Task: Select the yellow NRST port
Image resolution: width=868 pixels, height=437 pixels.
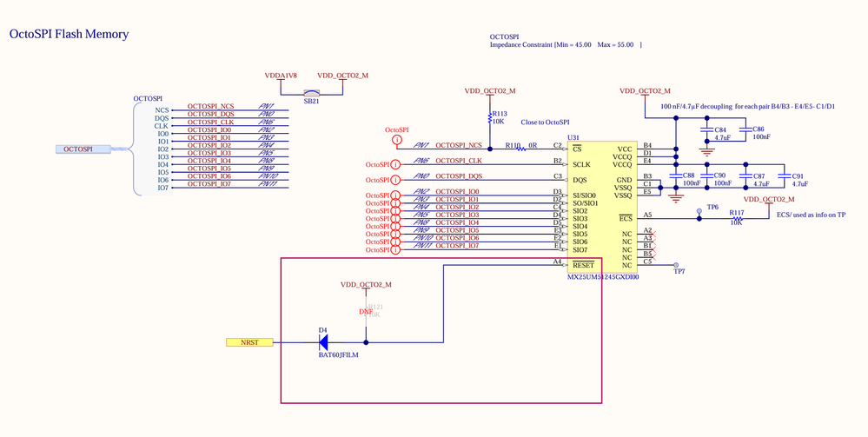Action: [x=249, y=342]
